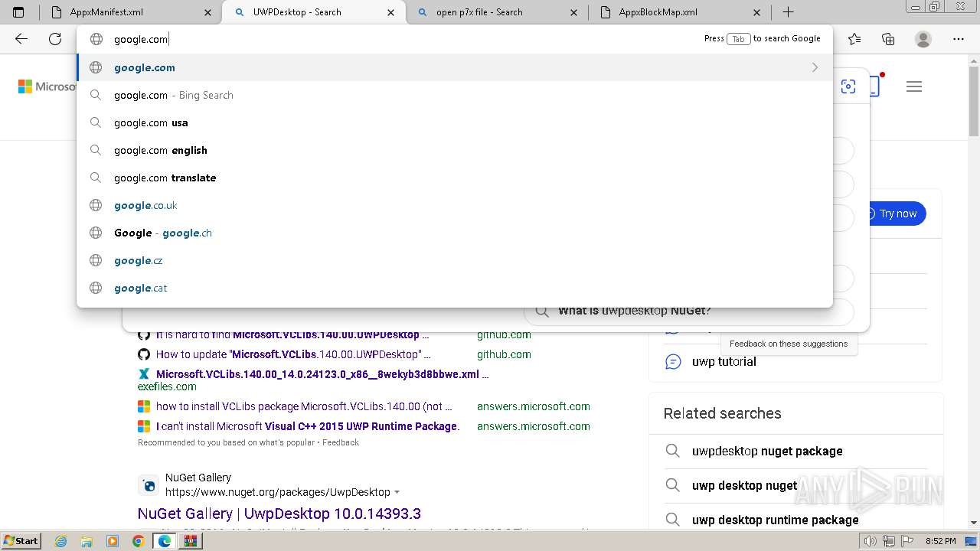Close the AppxManifest.xml tab
The image size is (980, 551).
click(208, 12)
